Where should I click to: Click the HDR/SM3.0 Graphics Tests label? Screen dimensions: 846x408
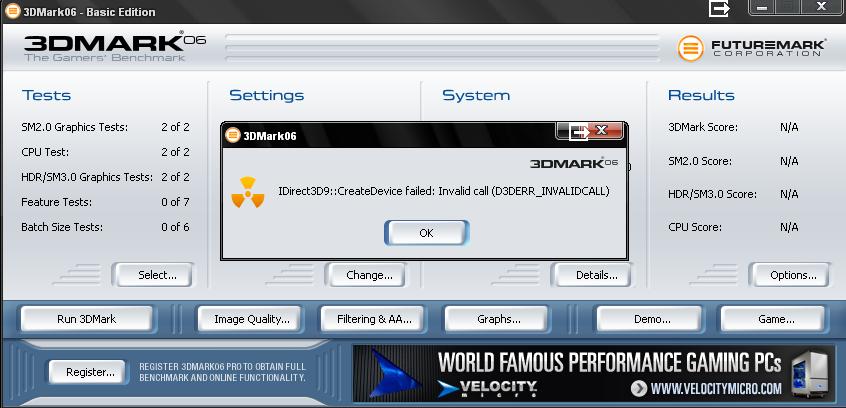coord(87,177)
